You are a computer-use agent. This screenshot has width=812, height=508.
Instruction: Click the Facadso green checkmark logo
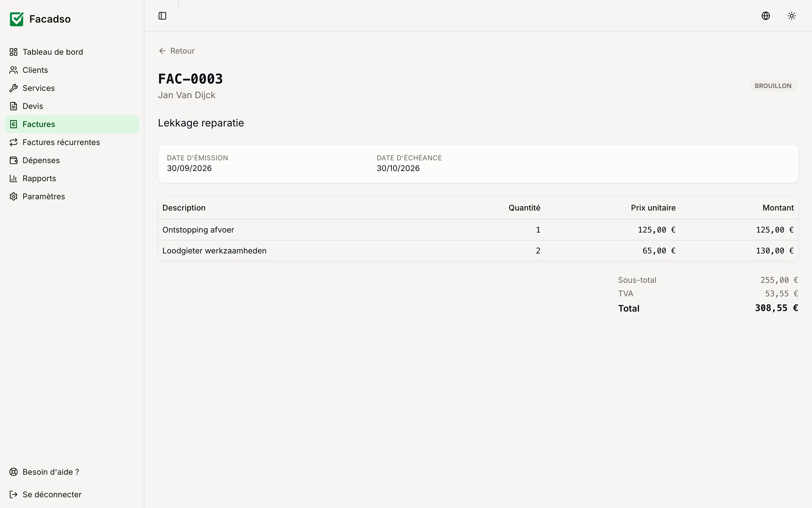tap(16, 19)
